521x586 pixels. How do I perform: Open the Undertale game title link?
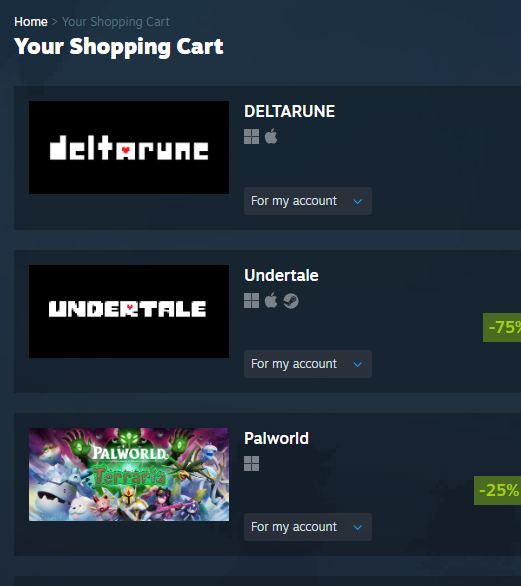click(x=281, y=275)
